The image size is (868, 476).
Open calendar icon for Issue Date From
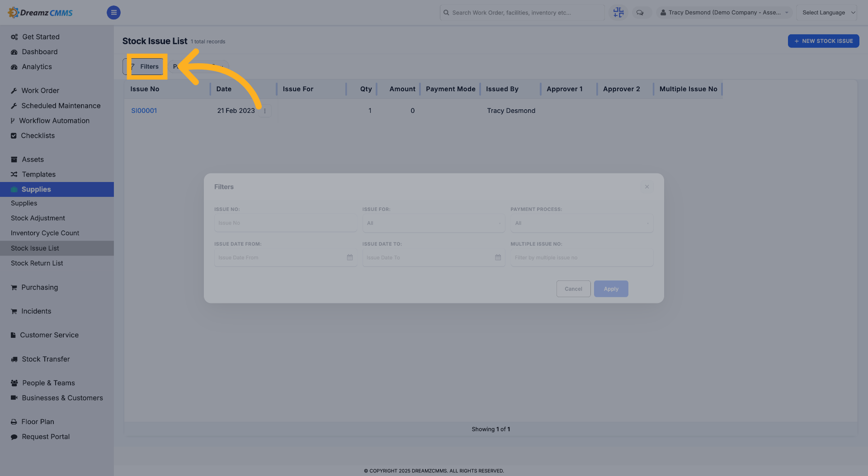pos(349,257)
